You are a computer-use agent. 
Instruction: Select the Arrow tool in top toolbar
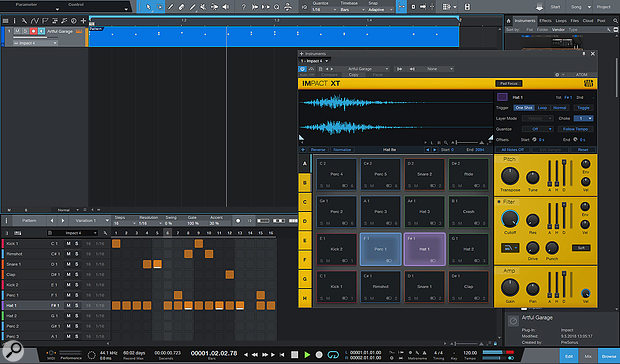(148, 7)
